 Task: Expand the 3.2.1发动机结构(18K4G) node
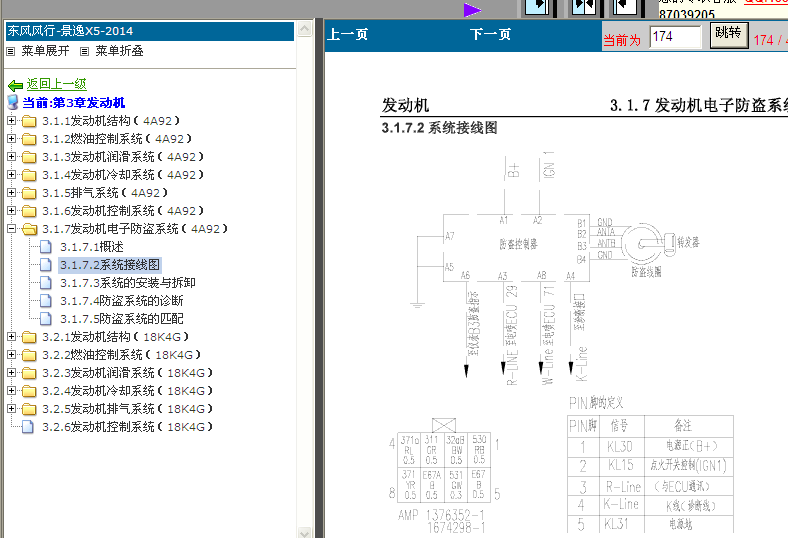click(x=11, y=337)
